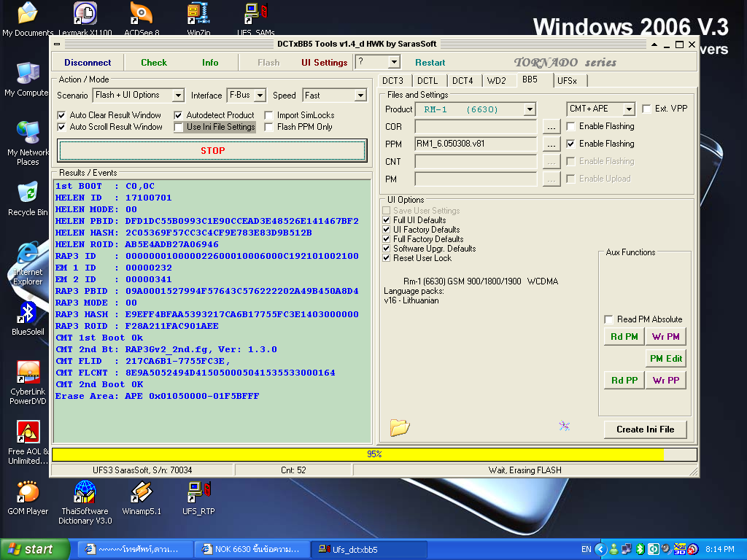Uncheck Full UI Defaults option

[387, 220]
